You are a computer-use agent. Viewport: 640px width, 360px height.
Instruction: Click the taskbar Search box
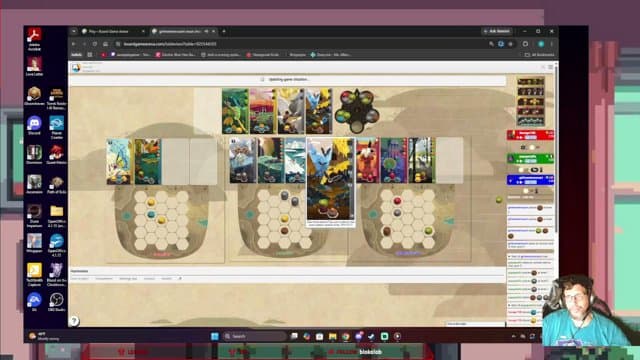[x=255, y=336]
